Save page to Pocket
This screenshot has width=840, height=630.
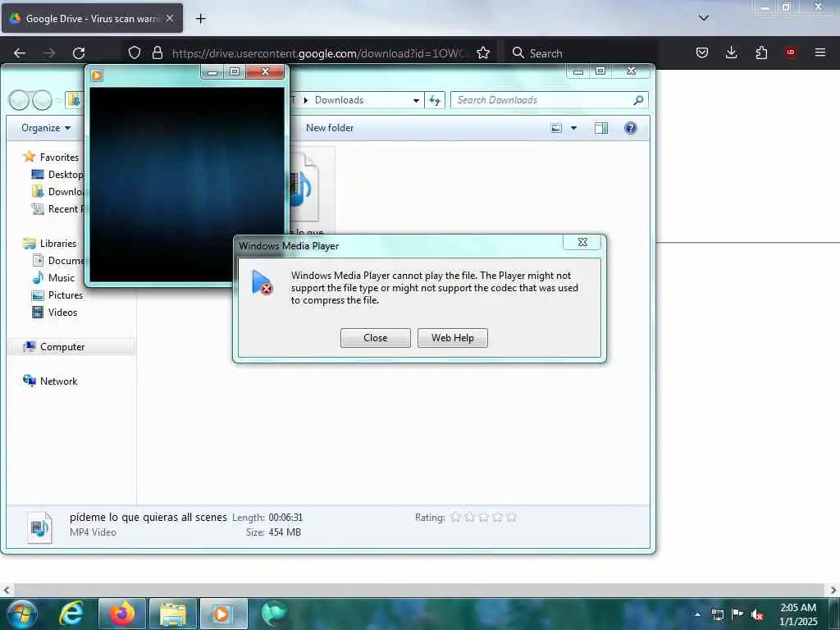pos(702,52)
